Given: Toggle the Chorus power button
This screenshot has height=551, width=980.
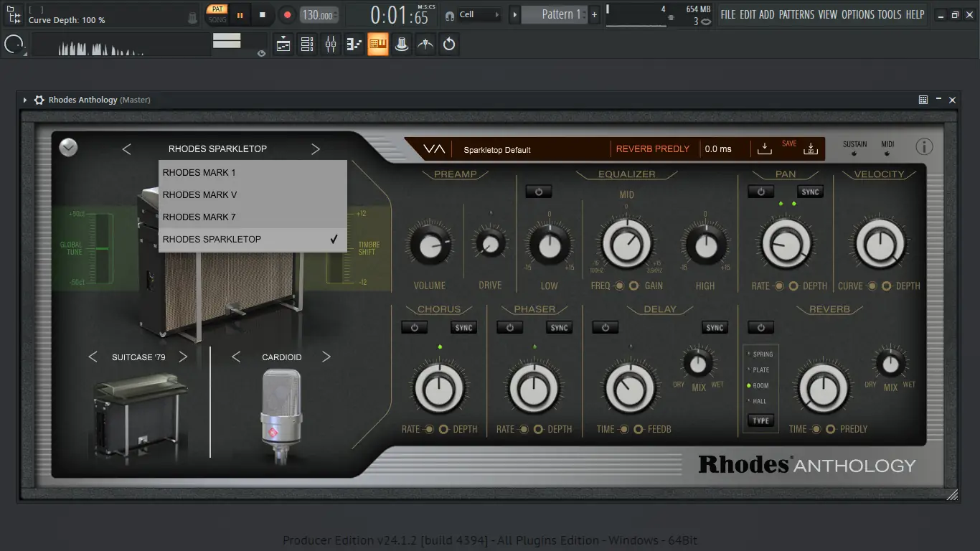Looking at the screenshot, I should click(x=414, y=327).
